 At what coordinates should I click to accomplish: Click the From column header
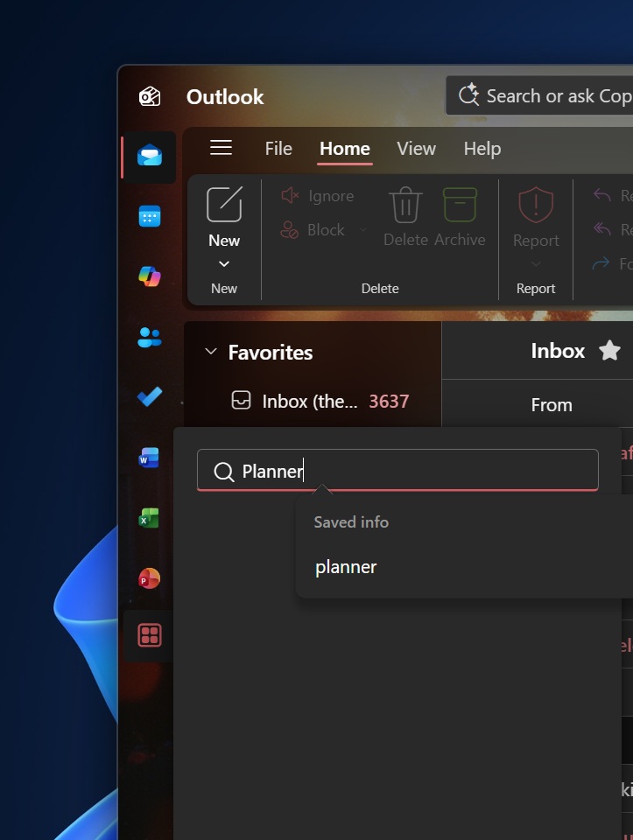coord(552,405)
